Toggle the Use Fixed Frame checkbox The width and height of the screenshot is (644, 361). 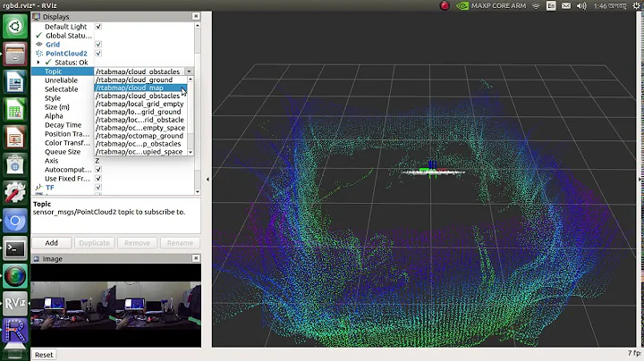pyautogui.click(x=98, y=179)
